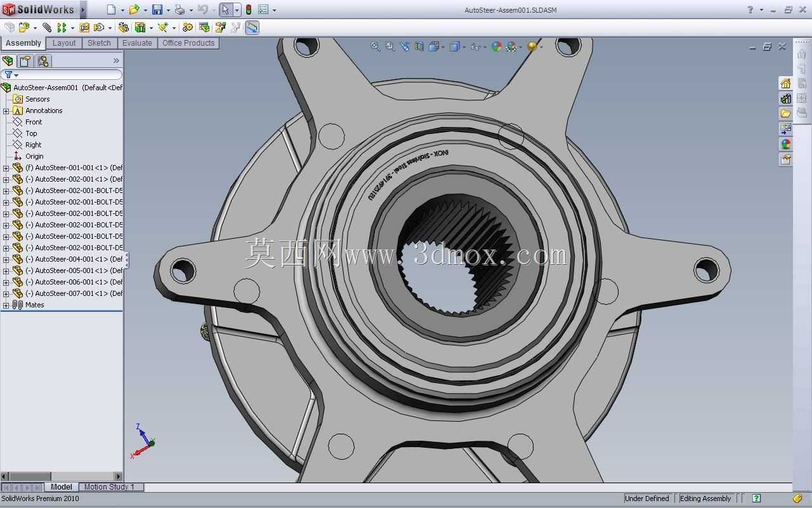Switch to the Layout tab

(x=64, y=43)
